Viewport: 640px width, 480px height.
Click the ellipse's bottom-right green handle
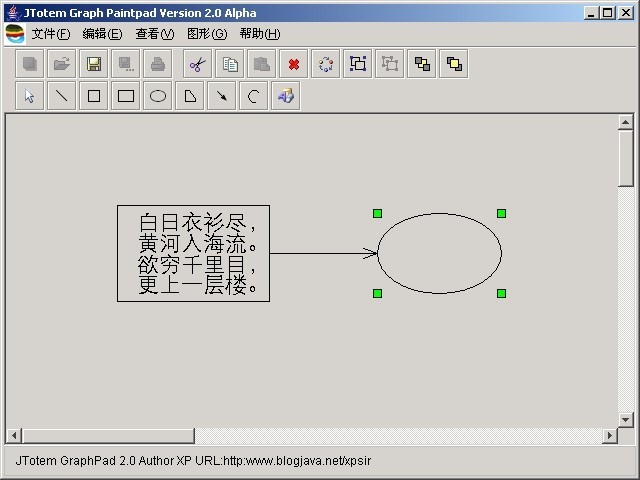(502, 293)
